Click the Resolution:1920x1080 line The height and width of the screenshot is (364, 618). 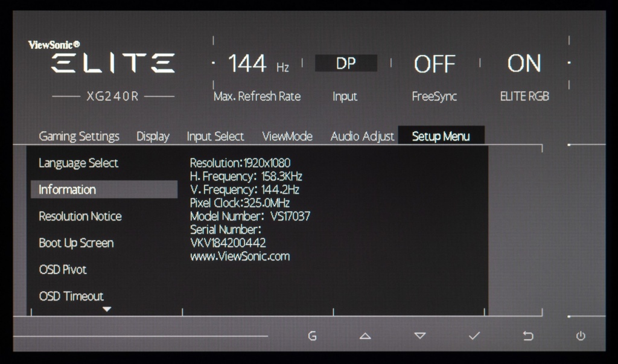click(x=240, y=163)
